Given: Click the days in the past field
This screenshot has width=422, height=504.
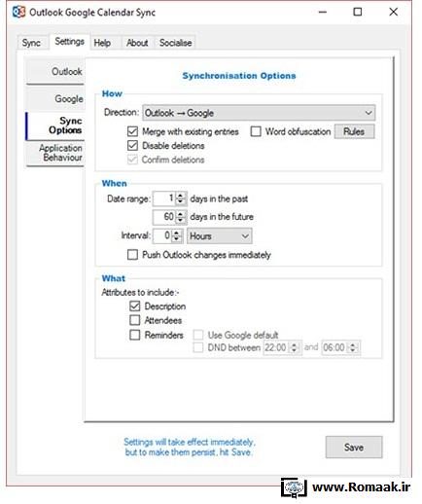Looking at the screenshot, I should click(x=164, y=198).
